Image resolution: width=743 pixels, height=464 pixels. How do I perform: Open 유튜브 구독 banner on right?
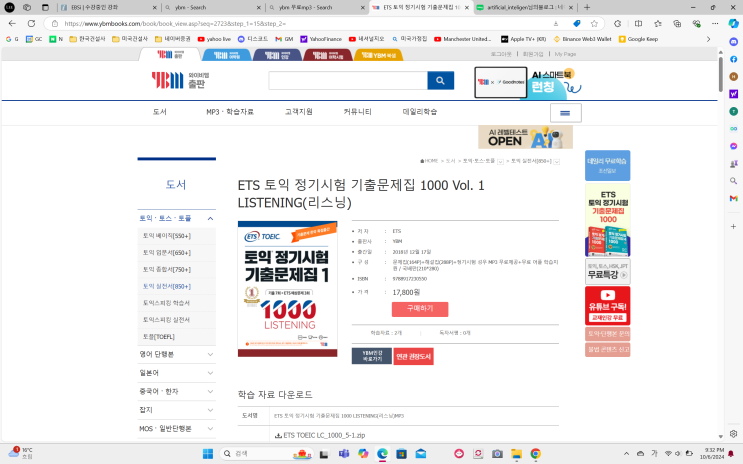tap(607, 306)
